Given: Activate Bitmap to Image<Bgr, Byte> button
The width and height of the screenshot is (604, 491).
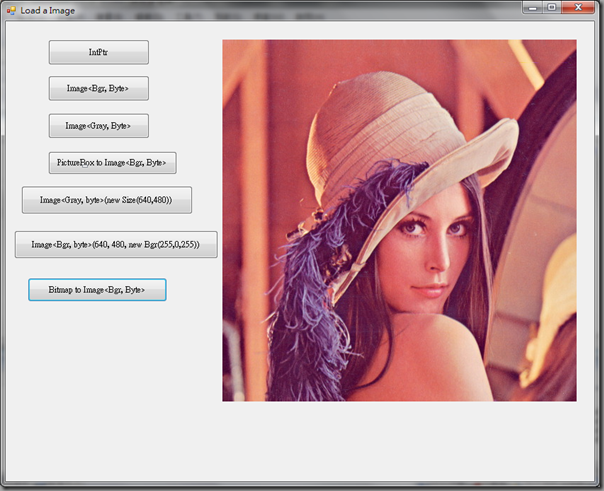Looking at the screenshot, I should click(x=97, y=290).
